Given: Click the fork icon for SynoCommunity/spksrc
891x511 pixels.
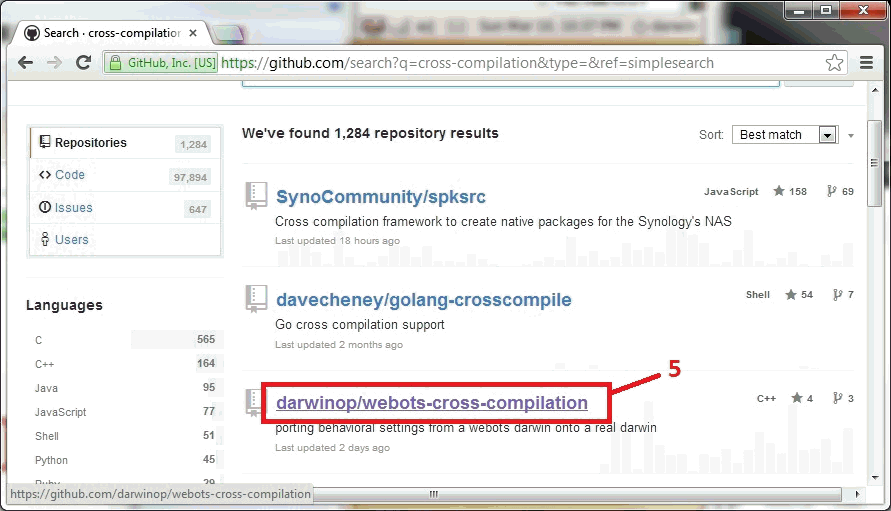Looking at the screenshot, I should tap(829, 191).
